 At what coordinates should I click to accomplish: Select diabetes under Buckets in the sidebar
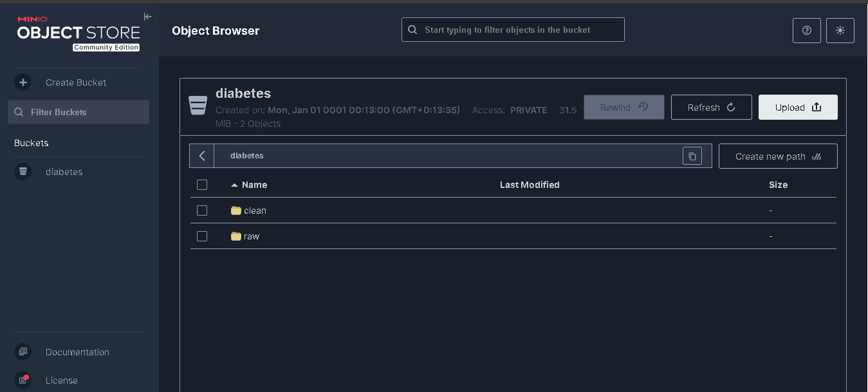(x=64, y=172)
